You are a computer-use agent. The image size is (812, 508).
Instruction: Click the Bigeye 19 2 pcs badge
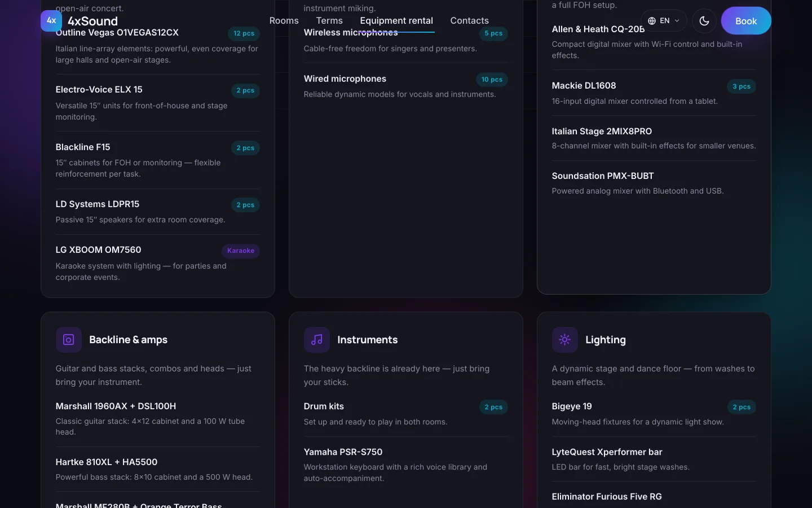[x=742, y=407]
